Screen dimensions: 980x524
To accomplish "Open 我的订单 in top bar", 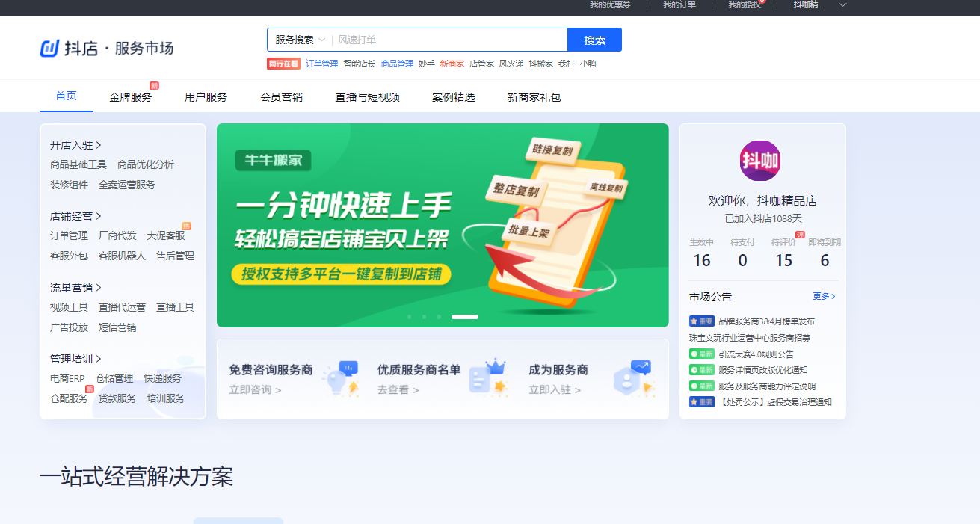I will pos(679,4).
